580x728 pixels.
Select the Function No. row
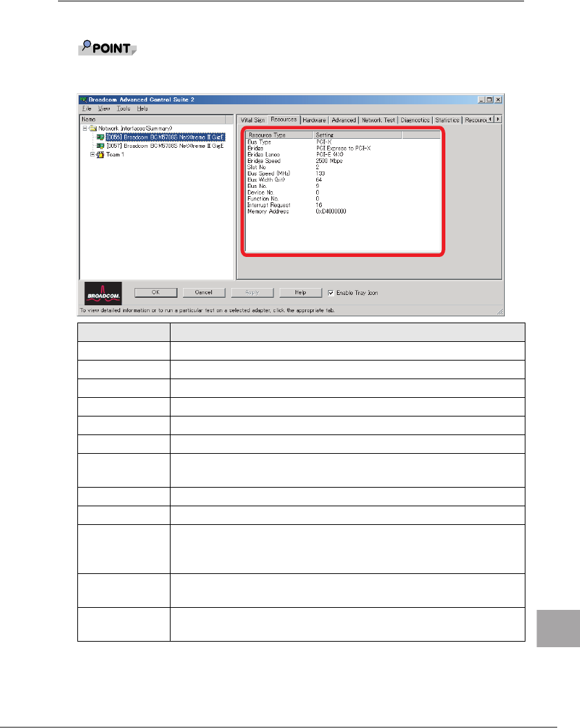(x=343, y=199)
